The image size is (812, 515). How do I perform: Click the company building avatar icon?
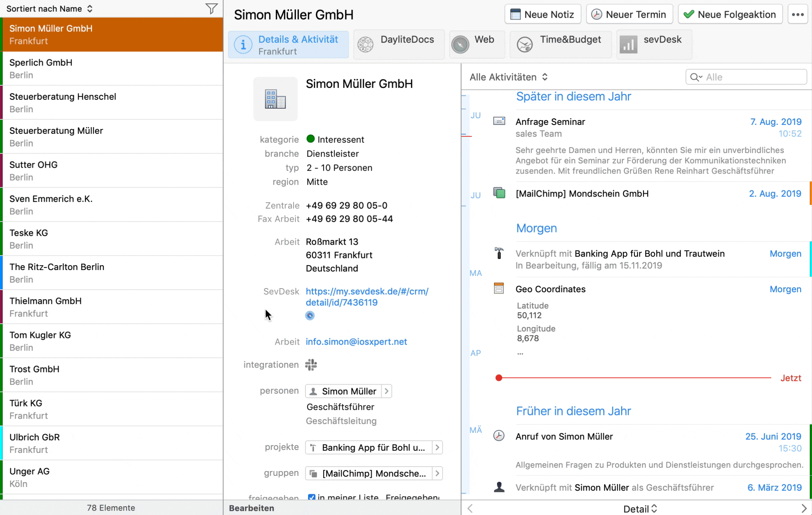(x=275, y=99)
